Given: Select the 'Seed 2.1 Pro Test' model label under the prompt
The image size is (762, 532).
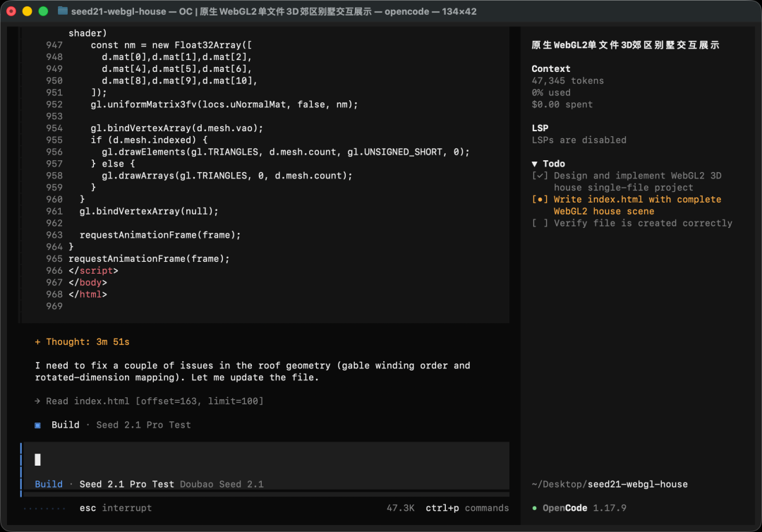Looking at the screenshot, I should [x=126, y=485].
